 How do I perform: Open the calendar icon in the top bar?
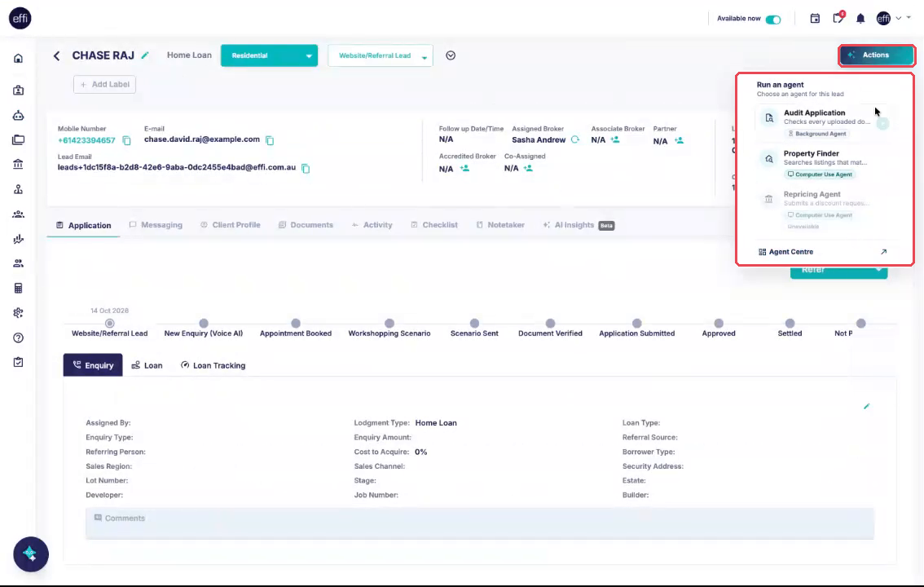815,19
